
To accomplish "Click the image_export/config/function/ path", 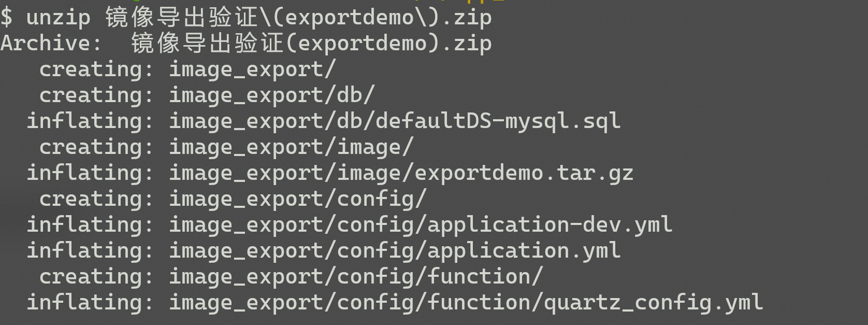I will (x=356, y=277).
